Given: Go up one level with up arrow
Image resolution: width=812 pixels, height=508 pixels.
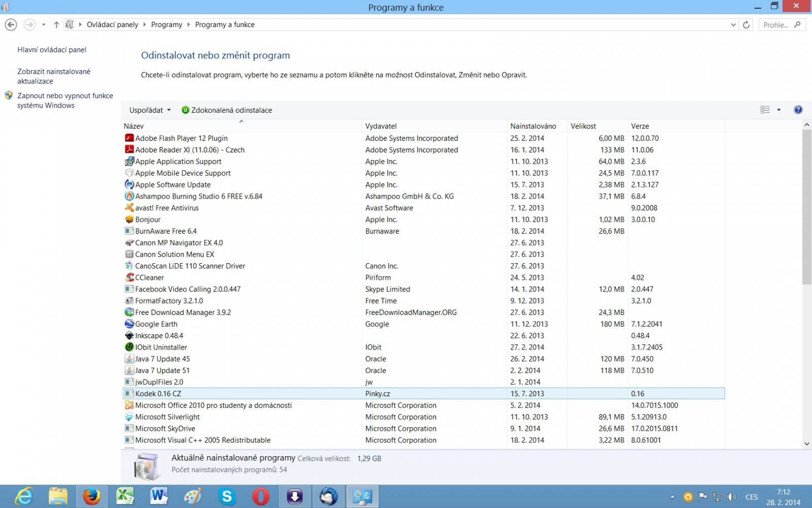Looking at the screenshot, I should [x=56, y=24].
